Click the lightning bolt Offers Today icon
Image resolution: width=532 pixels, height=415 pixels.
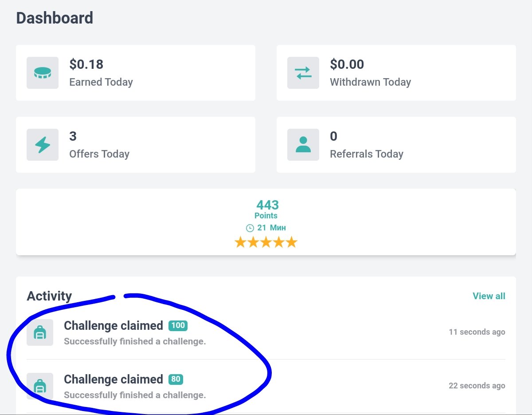(x=43, y=145)
